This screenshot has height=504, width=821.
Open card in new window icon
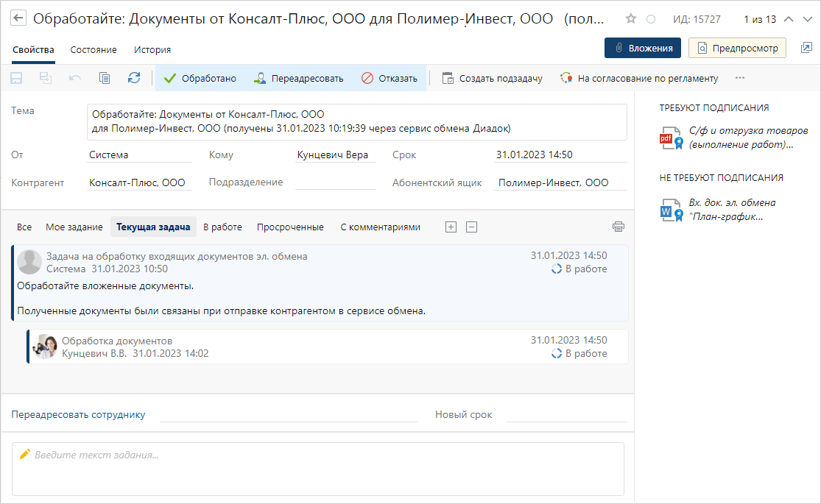click(806, 48)
